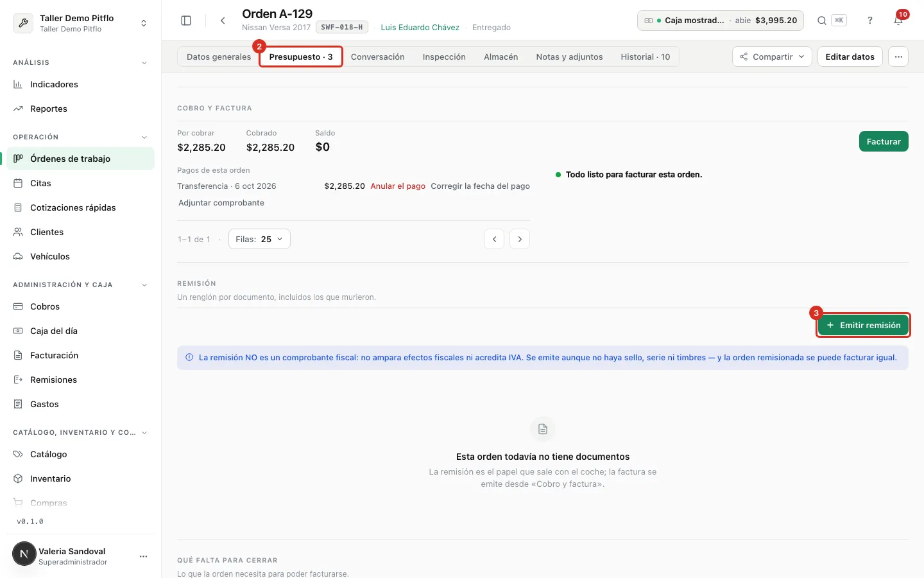Click the Cobros card icon

(x=18, y=306)
